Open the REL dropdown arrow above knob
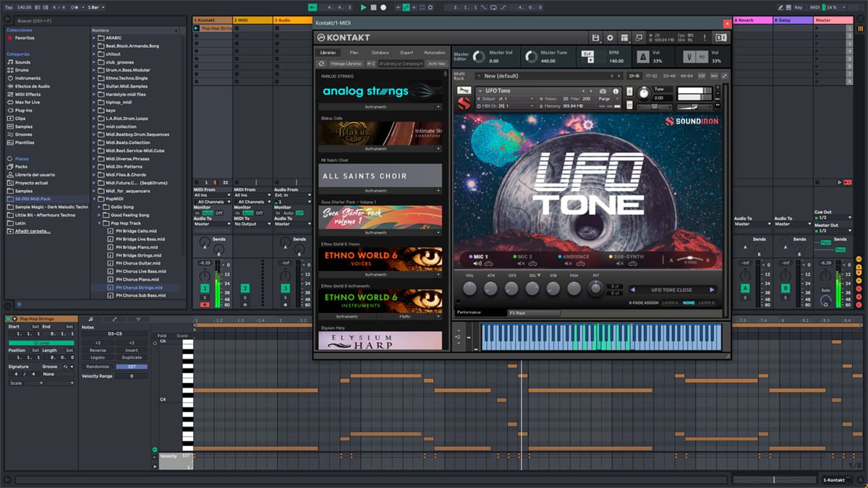868x488 pixels. pos(538,275)
